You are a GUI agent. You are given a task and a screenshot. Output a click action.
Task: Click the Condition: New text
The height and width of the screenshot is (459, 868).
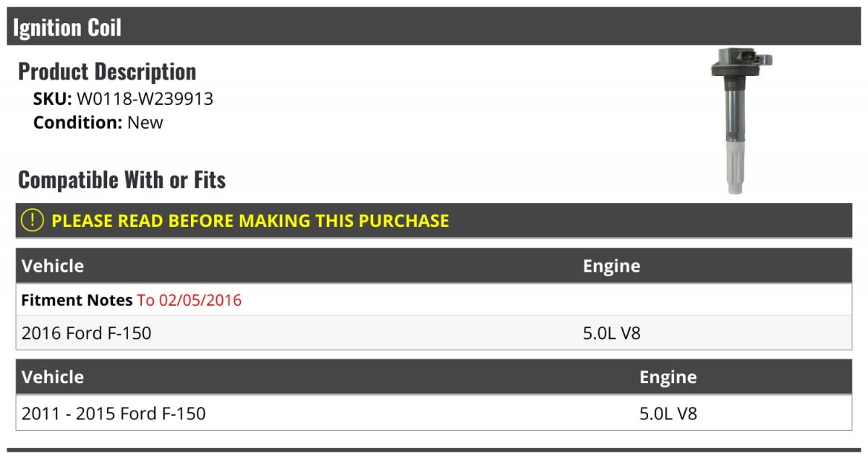pyautogui.click(x=98, y=122)
